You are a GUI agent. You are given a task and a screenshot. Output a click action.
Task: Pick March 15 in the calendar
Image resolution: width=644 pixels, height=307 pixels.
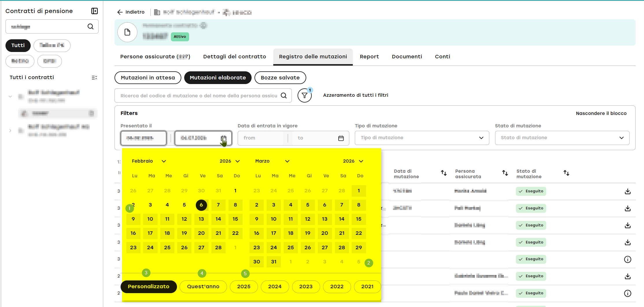359,219
